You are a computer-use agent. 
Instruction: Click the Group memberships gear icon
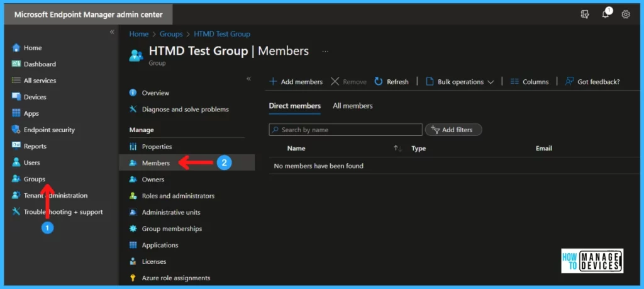(133, 228)
